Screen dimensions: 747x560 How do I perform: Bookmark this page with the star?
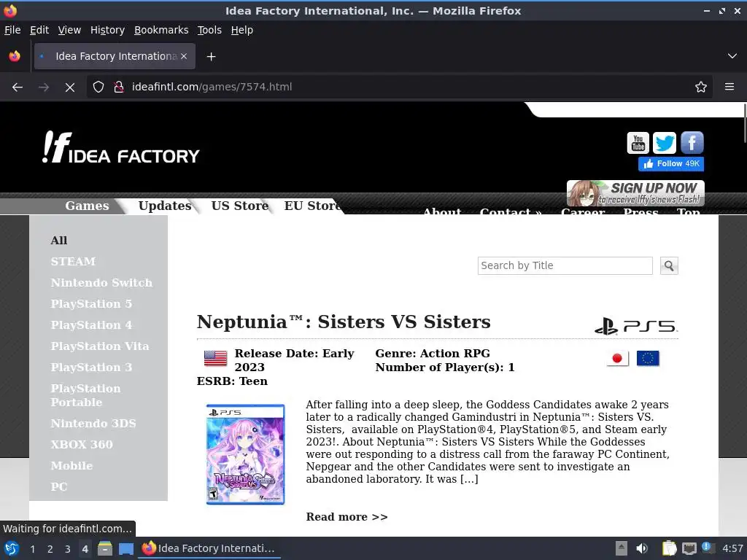tap(700, 87)
